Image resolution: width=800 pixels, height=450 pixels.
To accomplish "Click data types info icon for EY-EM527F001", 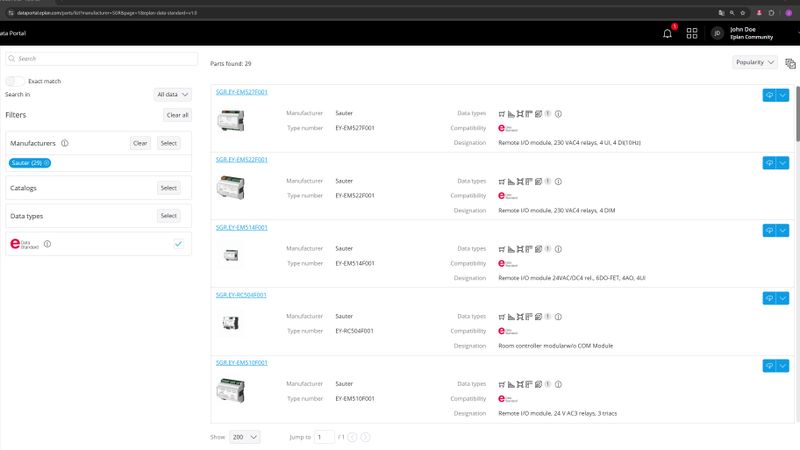I will [x=558, y=114].
